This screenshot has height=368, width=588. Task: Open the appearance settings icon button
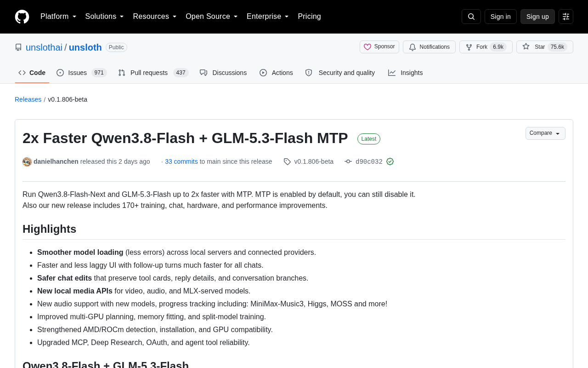(x=566, y=17)
